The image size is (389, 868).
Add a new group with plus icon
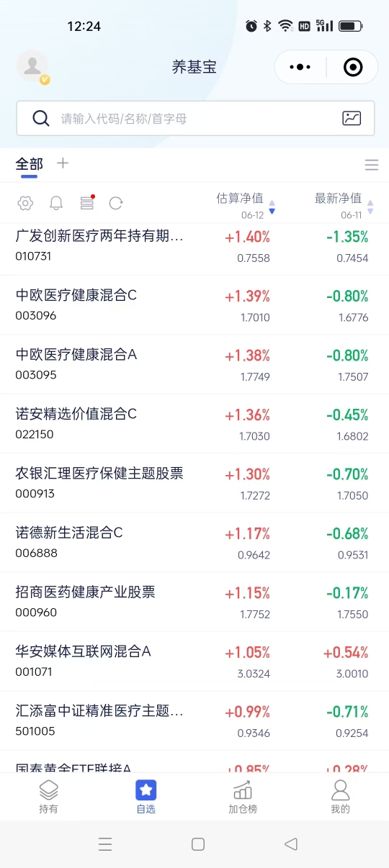click(63, 163)
